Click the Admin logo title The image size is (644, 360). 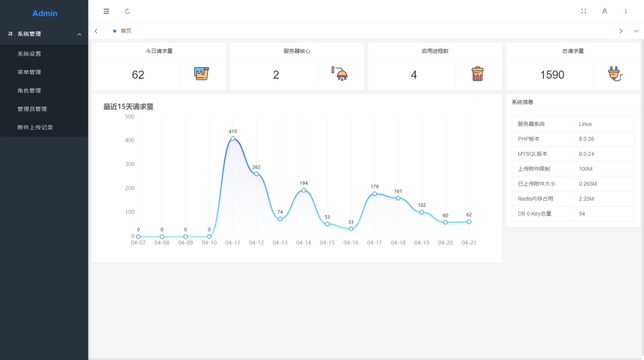tap(45, 13)
